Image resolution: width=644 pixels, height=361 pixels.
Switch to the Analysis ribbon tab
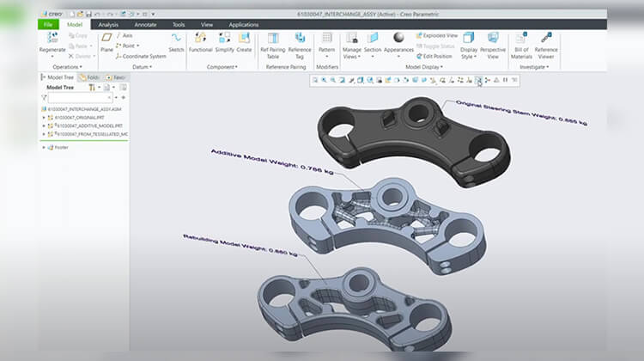pyautogui.click(x=108, y=25)
